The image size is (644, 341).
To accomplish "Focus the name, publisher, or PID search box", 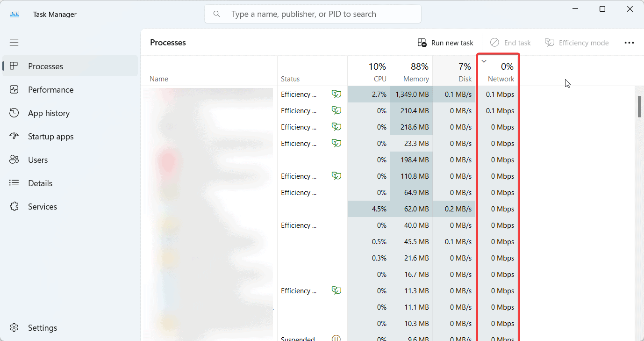I will click(313, 14).
